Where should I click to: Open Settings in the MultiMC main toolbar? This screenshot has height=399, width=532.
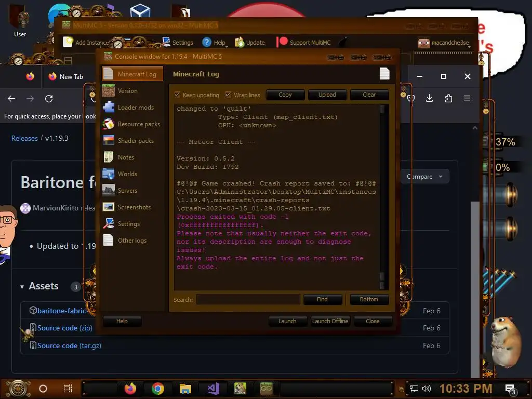178,43
